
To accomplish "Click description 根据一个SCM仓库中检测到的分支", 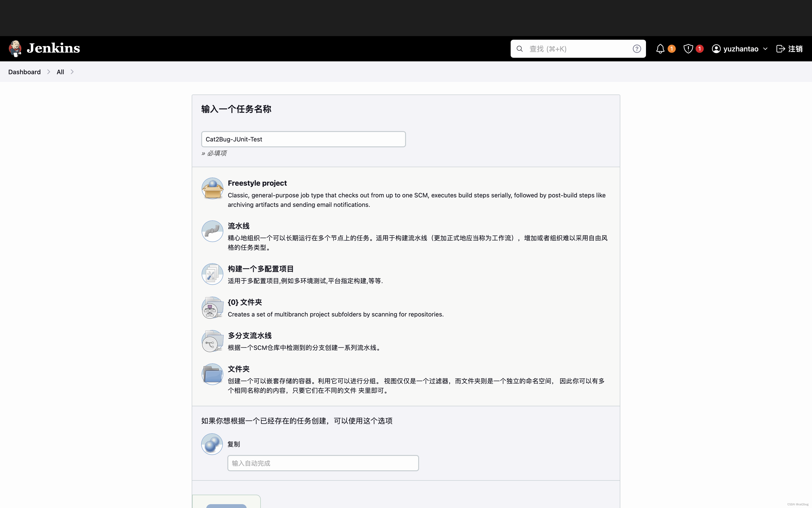I will tap(305, 347).
